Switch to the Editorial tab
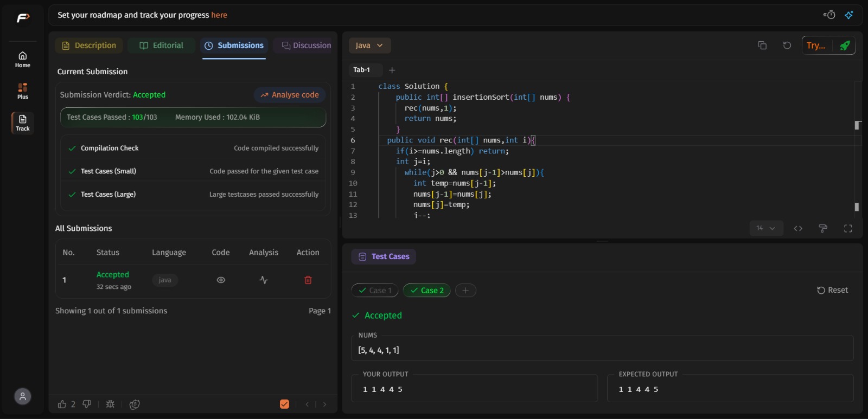868x419 pixels. tap(162, 46)
